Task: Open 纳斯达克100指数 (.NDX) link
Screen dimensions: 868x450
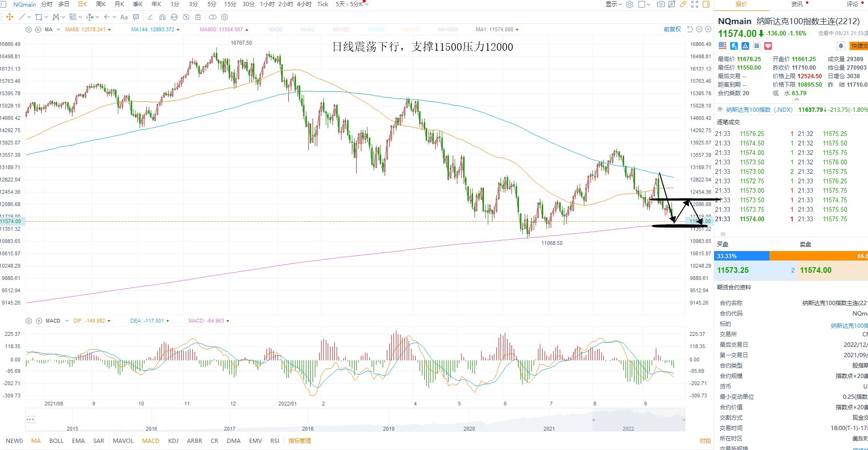Action: 759,109
